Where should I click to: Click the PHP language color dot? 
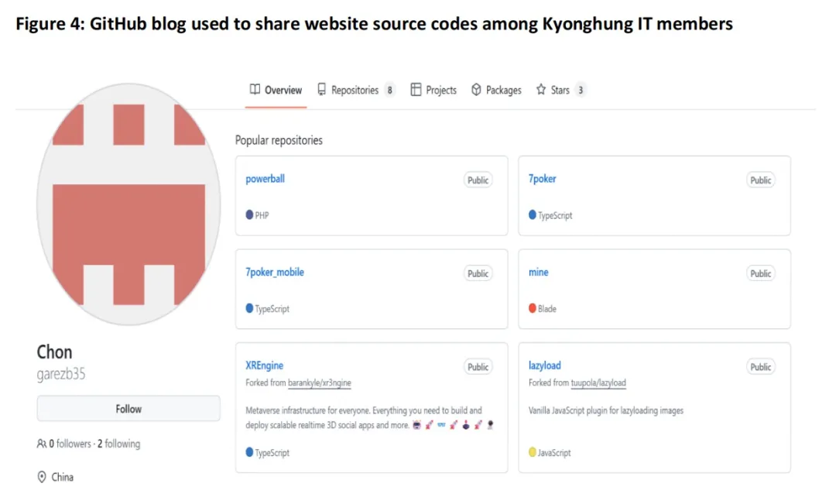coord(249,215)
